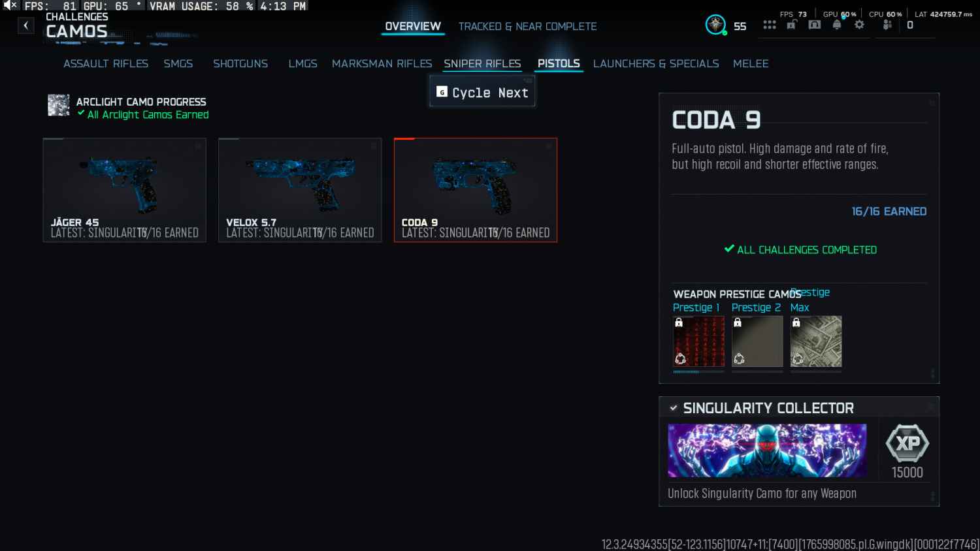Select the locked Prestige 1 camo swatch
This screenshot has width=980, height=551.
pos(698,341)
